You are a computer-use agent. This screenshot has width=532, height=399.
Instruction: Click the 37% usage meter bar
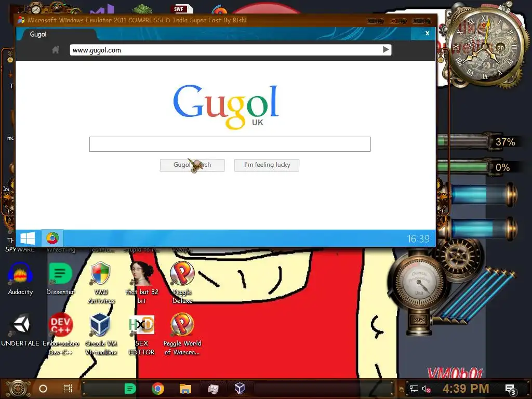[463, 141]
